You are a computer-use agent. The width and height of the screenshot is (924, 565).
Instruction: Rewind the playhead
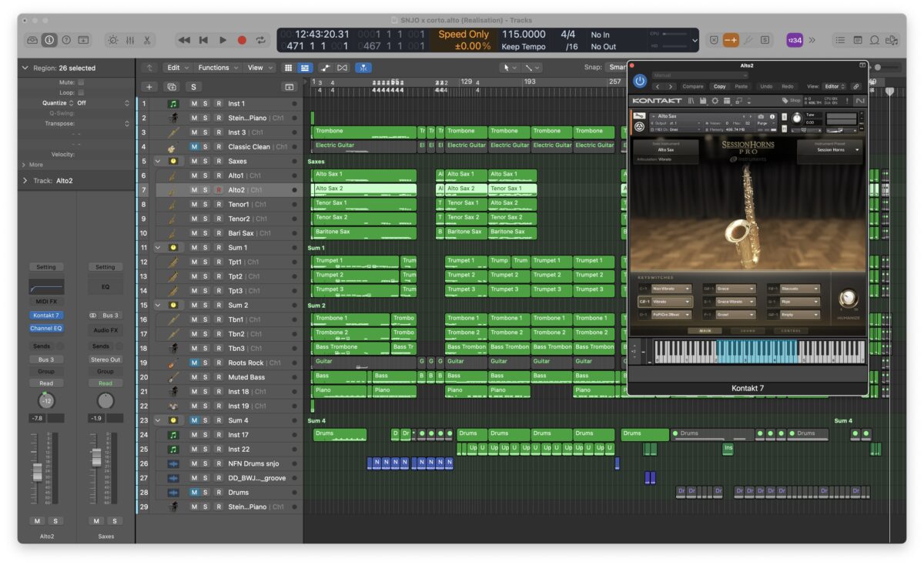click(184, 40)
